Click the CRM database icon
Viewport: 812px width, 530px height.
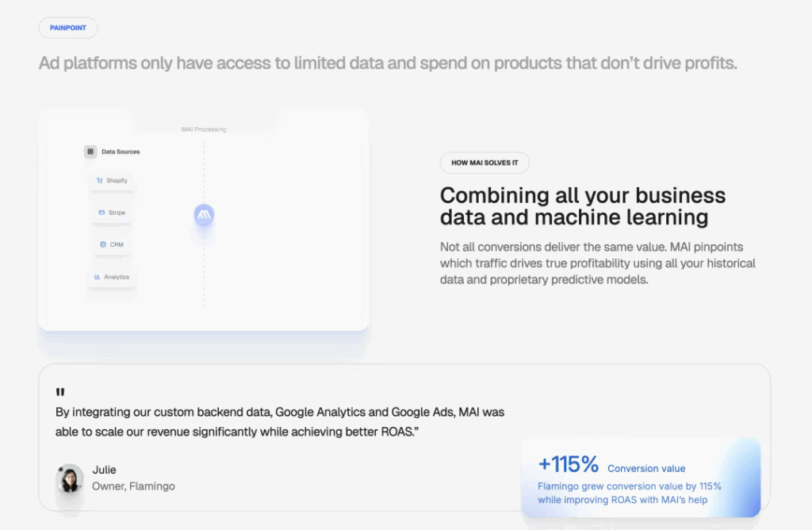[103, 244]
